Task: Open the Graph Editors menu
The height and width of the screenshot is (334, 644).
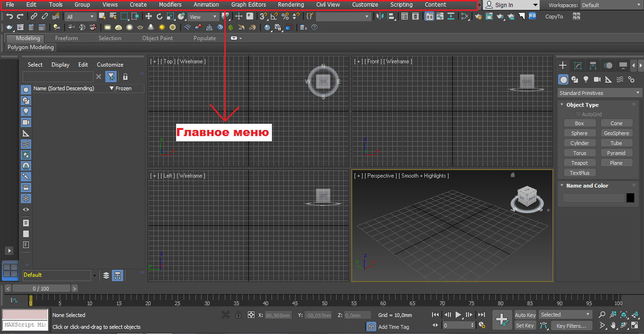Action: click(x=248, y=4)
